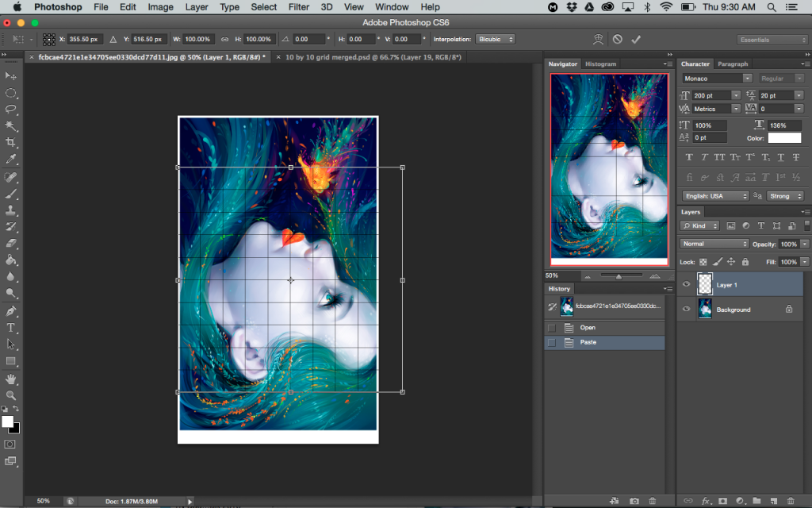Viewport: 812px width, 508px height.
Task: Hide the Background layer eye
Action: 686,309
